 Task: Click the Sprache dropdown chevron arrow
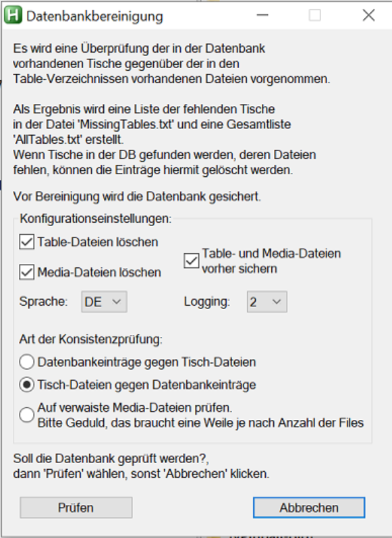tap(117, 302)
